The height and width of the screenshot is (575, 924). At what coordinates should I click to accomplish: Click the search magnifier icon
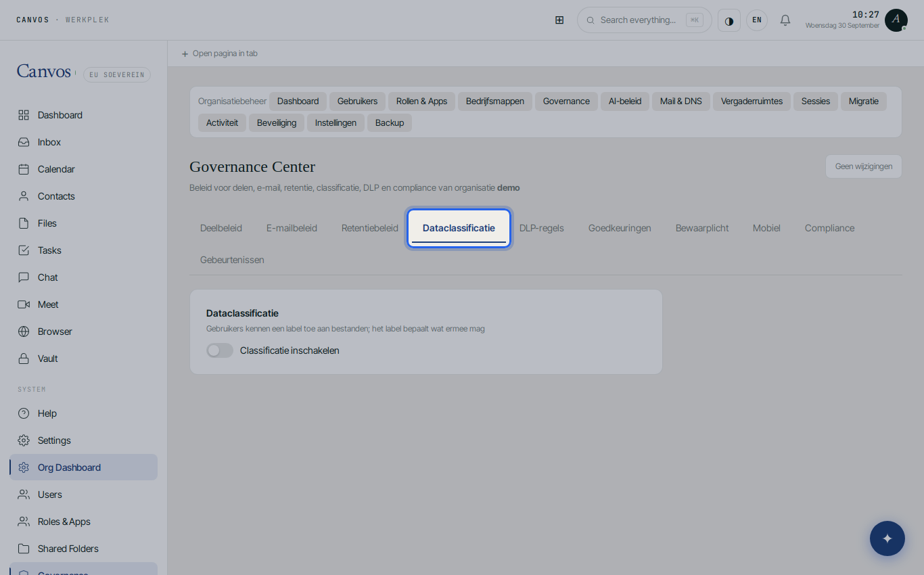[591, 20]
